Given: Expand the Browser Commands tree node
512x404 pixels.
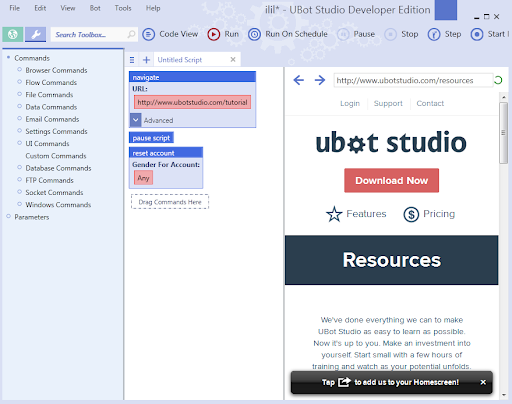Looking at the screenshot, I should pos(19,70).
